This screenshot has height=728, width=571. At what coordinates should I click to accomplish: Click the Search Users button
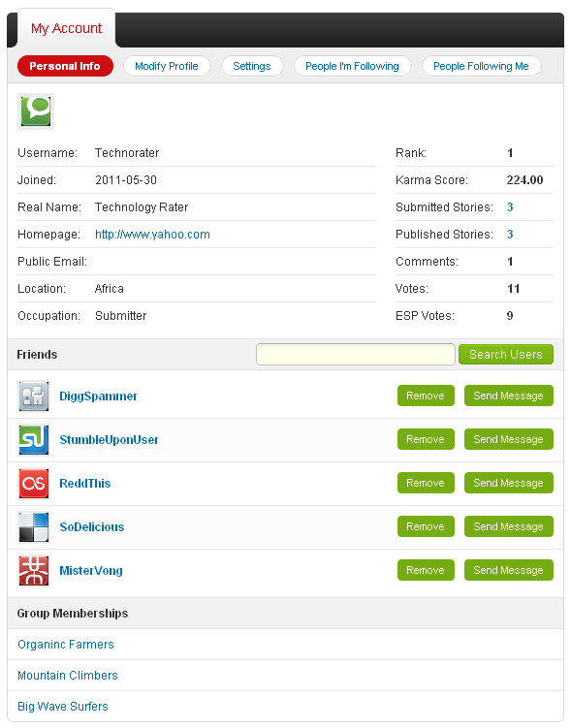tap(506, 354)
